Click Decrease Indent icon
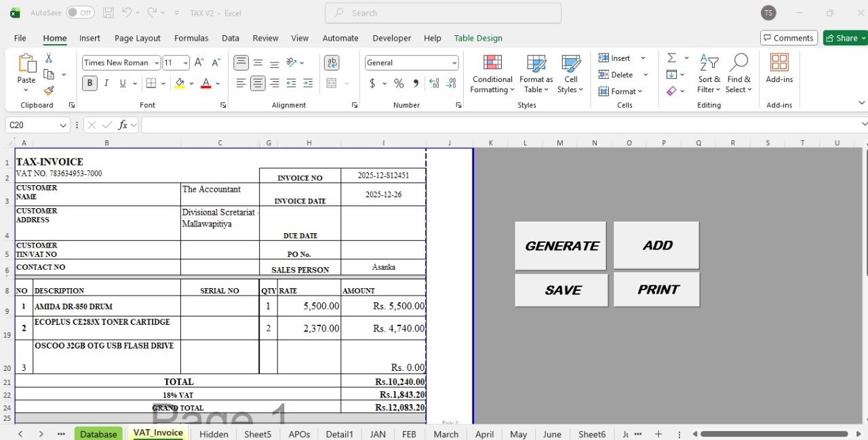868x440 pixels. (292, 83)
